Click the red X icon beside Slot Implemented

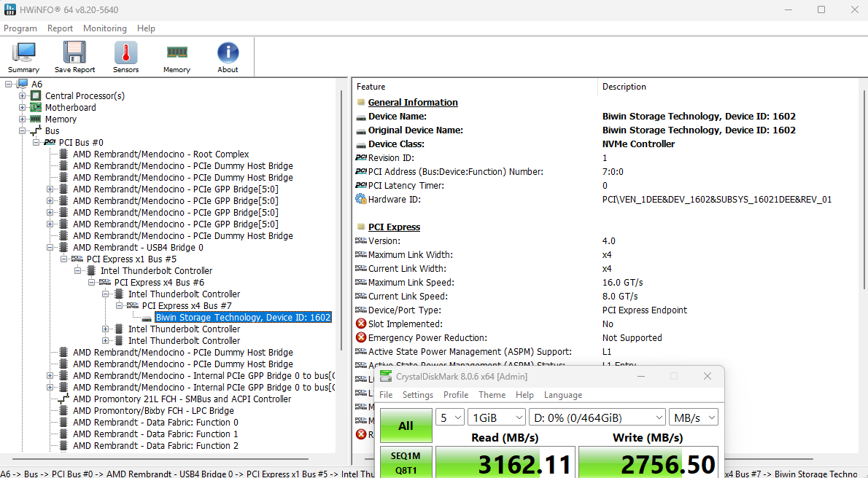[361, 324]
